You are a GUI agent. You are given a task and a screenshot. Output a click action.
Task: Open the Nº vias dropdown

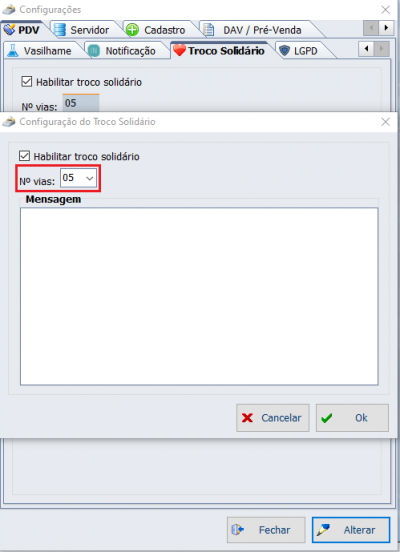[78, 178]
